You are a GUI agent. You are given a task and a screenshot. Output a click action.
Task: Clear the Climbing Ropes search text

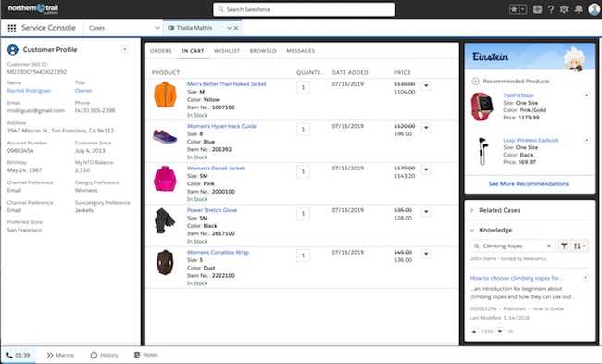coord(549,246)
